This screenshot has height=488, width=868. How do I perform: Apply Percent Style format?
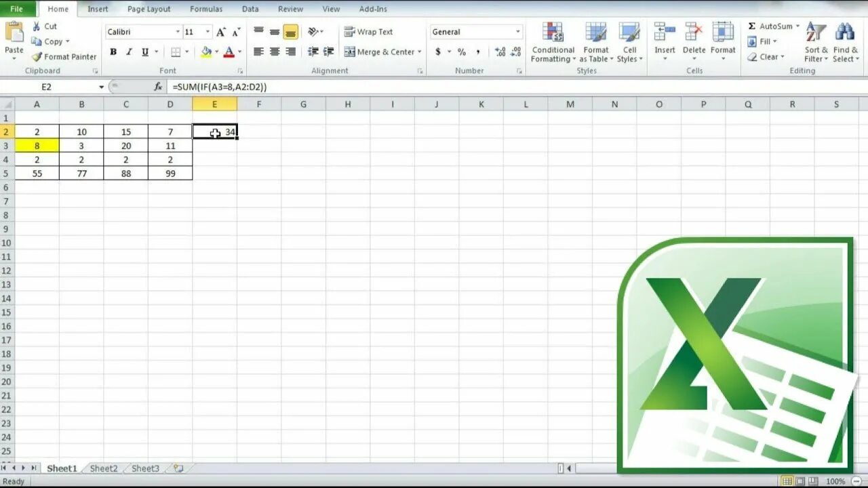click(x=461, y=52)
